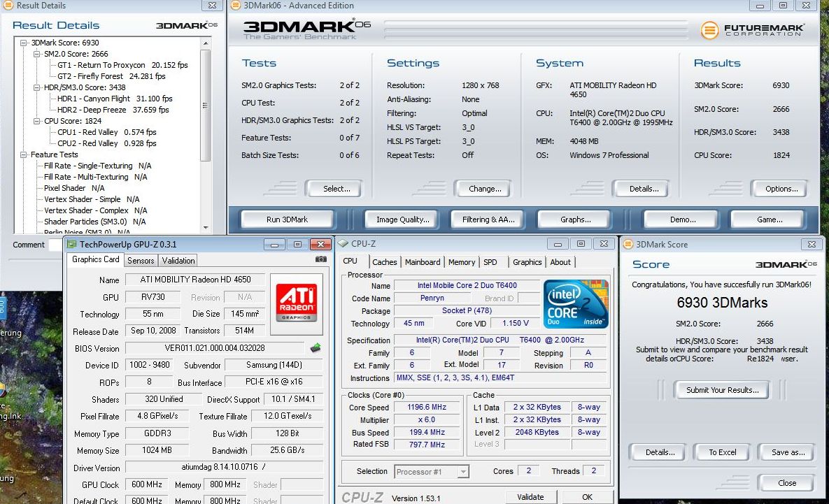Viewport: 829px width, 504px height.
Task: Click the GPU-Z title bar icon
Action: pyautogui.click(x=71, y=244)
